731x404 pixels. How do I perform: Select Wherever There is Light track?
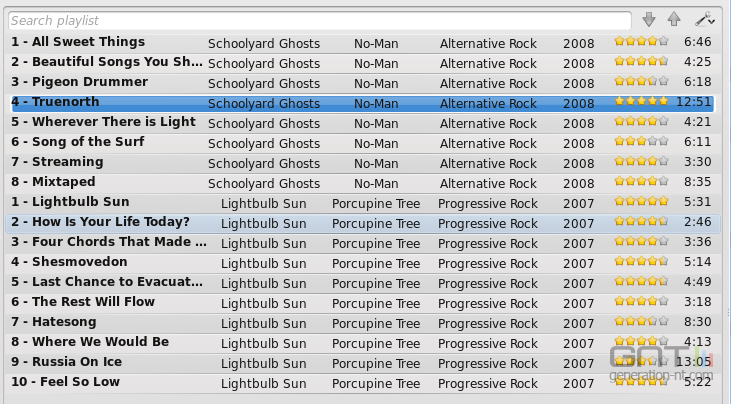pos(360,122)
